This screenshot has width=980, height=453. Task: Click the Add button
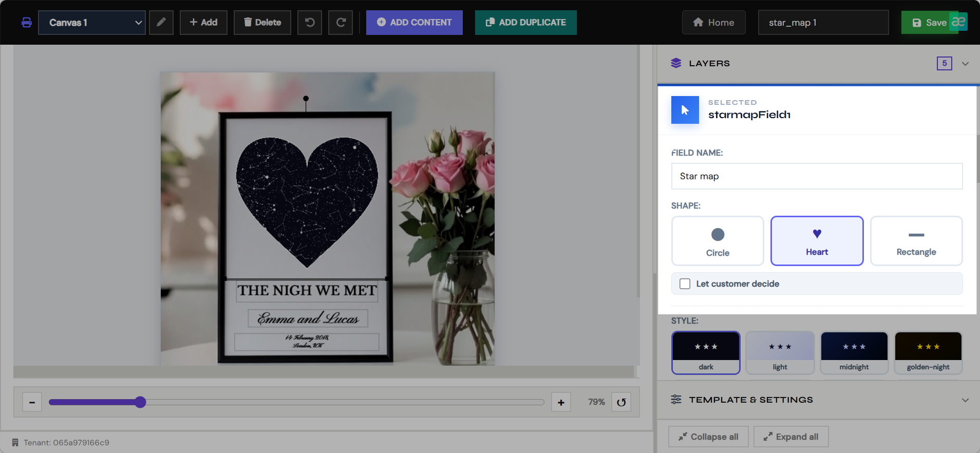203,23
